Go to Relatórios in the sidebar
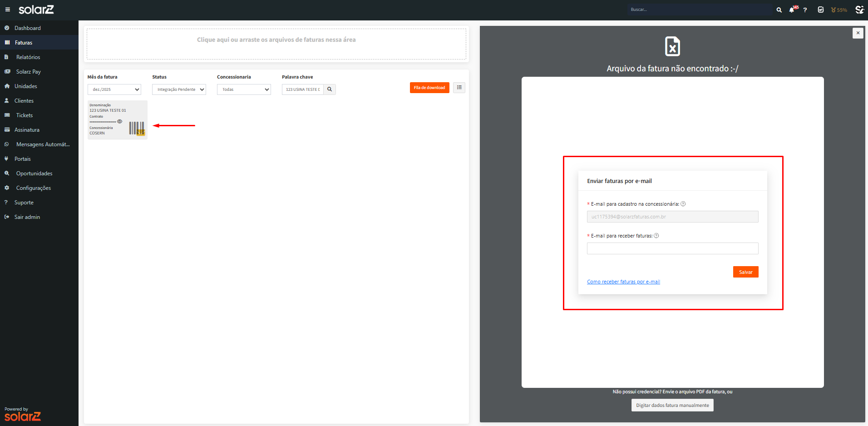The height and width of the screenshot is (426, 868). (28, 57)
